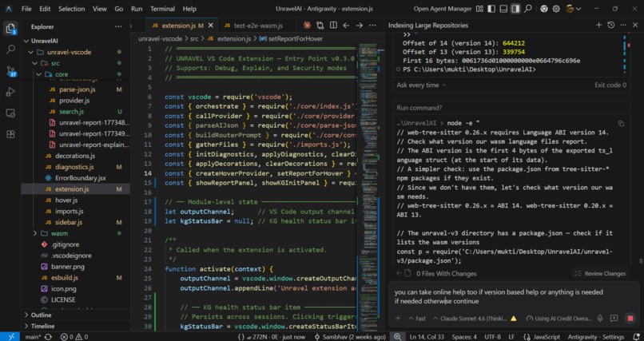Switch to test-e2e-wasm.js tab
644x341 pixels.
click(x=258, y=26)
